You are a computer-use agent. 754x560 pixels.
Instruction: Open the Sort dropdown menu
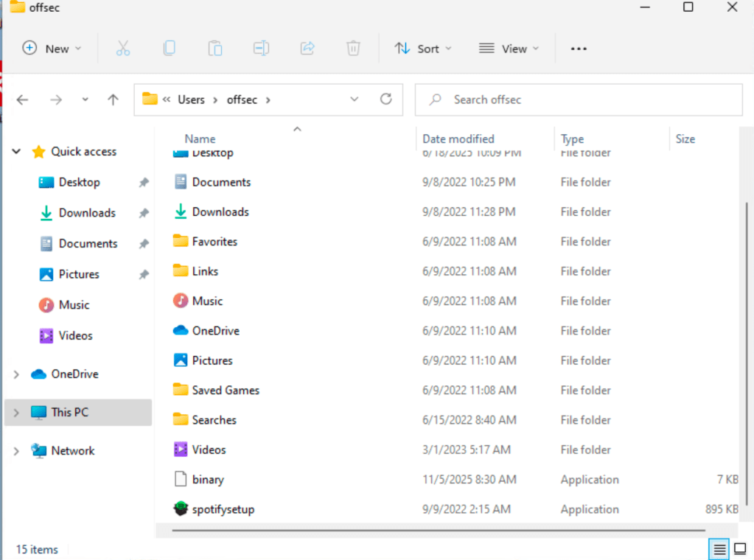coord(423,49)
